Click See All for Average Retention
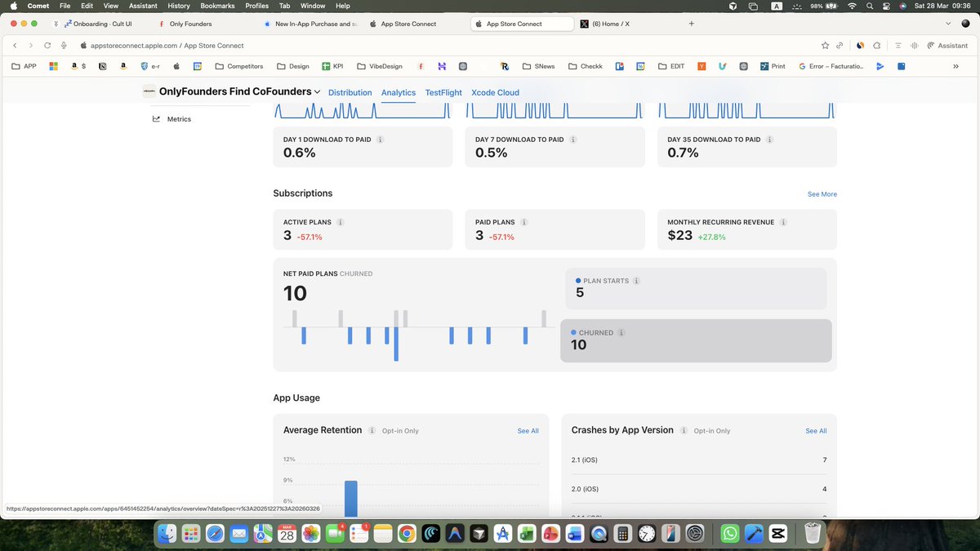 [x=528, y=431]
